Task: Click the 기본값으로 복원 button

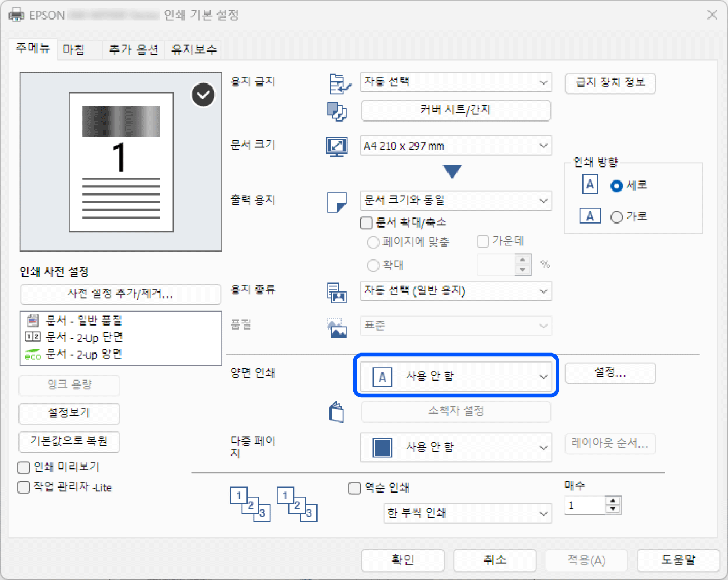Action: point(69,441)
